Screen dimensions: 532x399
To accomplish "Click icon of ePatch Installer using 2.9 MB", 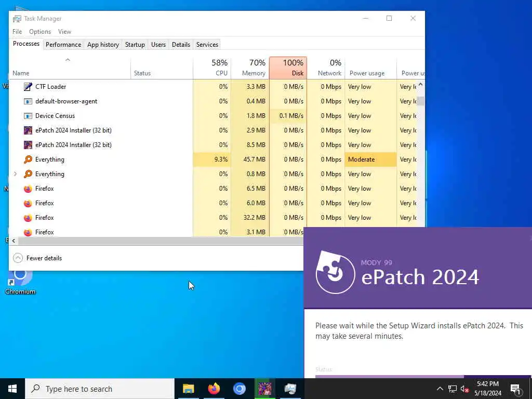I will click(x=28, y=130).
